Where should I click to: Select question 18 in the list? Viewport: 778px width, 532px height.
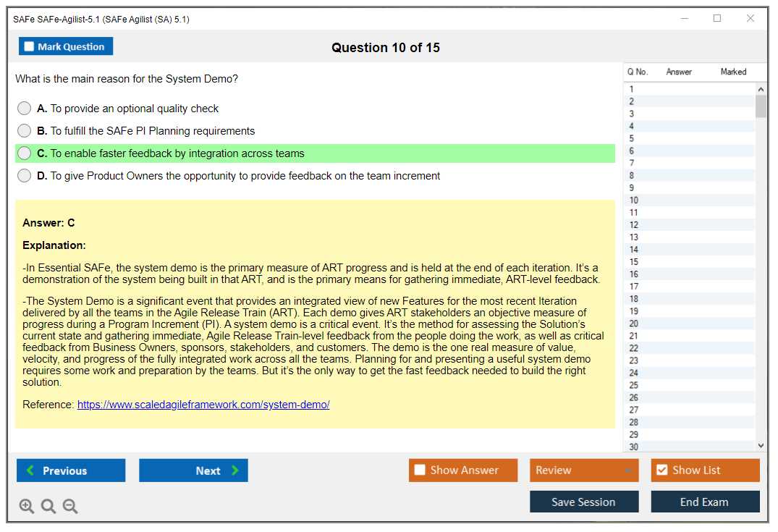[x=689, y=299]
